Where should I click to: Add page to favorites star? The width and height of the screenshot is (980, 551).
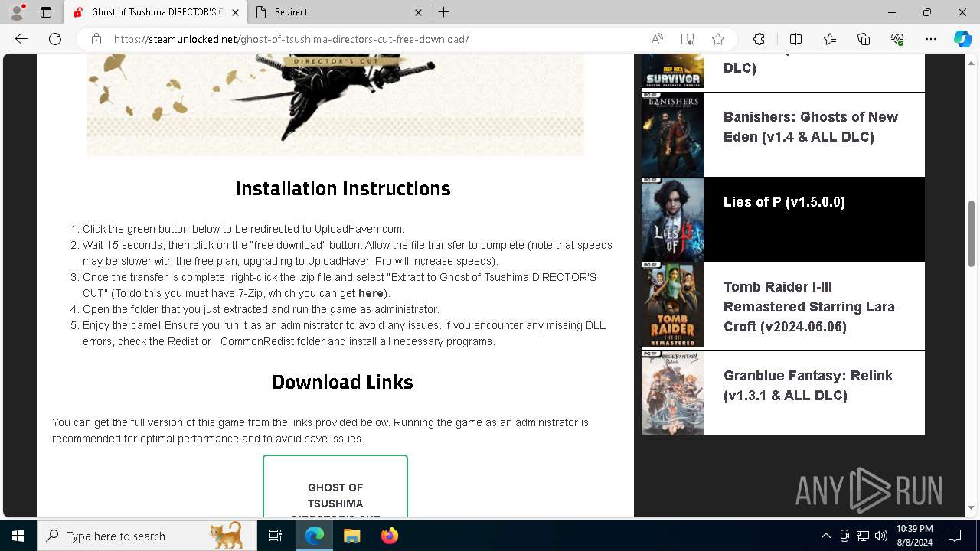tap(718, 39)
